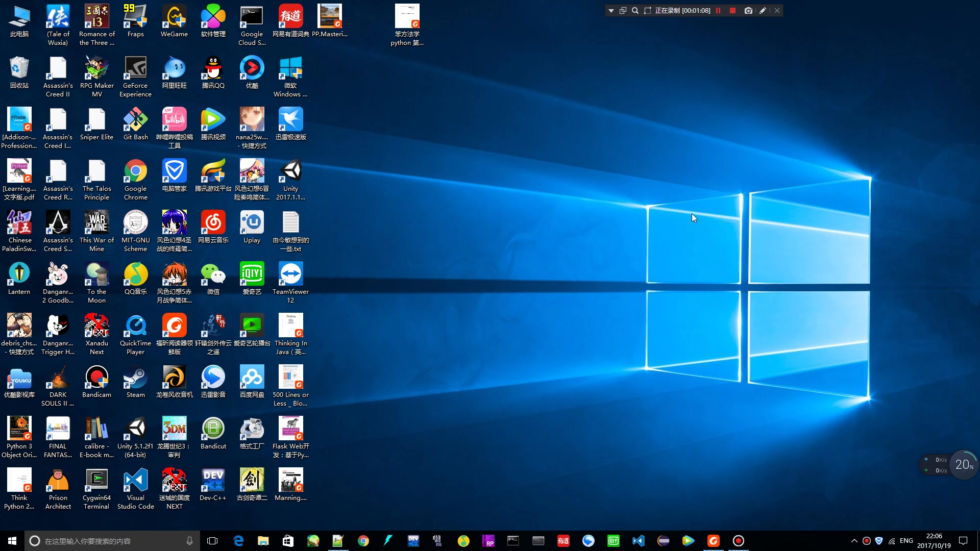Open the Baidu Netdisk (百度网盘) shortcut
The width and height of the screenshot is (980, 551).
tap(252, 382)
